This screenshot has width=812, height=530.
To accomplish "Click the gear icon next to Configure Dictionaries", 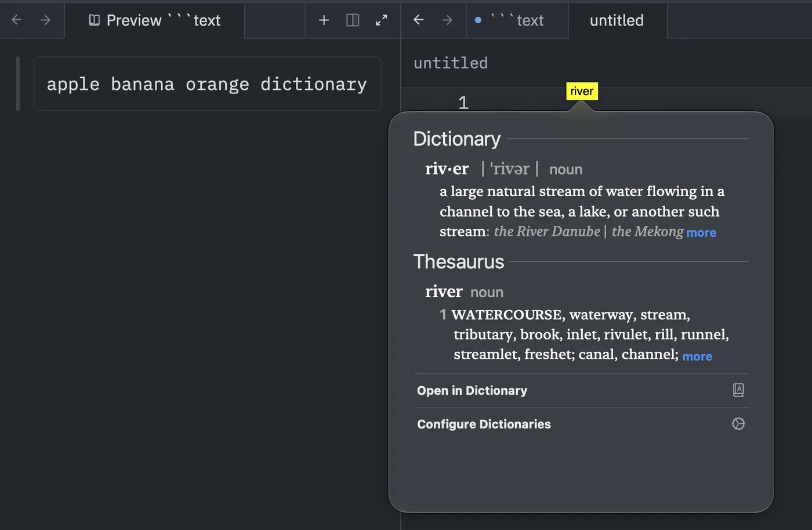I will click(x=738, y=424).
